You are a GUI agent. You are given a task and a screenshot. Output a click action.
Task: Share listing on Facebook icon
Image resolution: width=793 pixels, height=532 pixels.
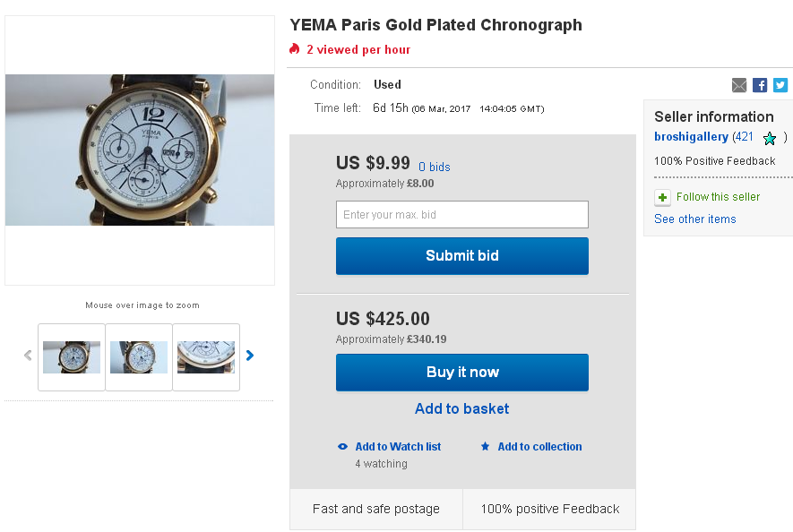tap(760, 85)
